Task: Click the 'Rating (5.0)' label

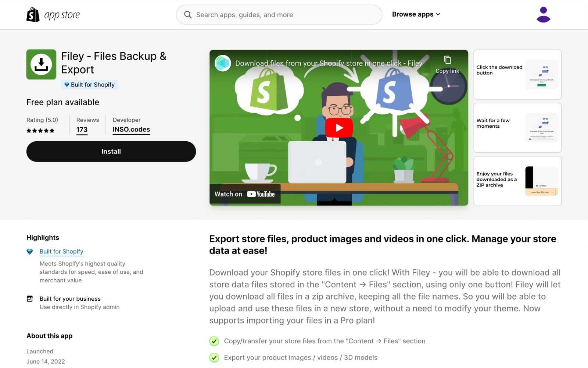Action: coord(42,120)
